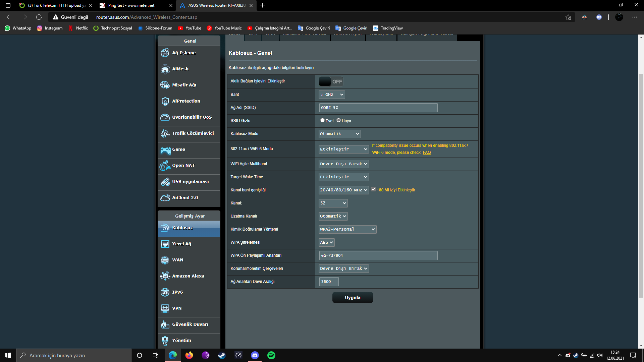Open Game section via gamepad icon

click(165, 150)
